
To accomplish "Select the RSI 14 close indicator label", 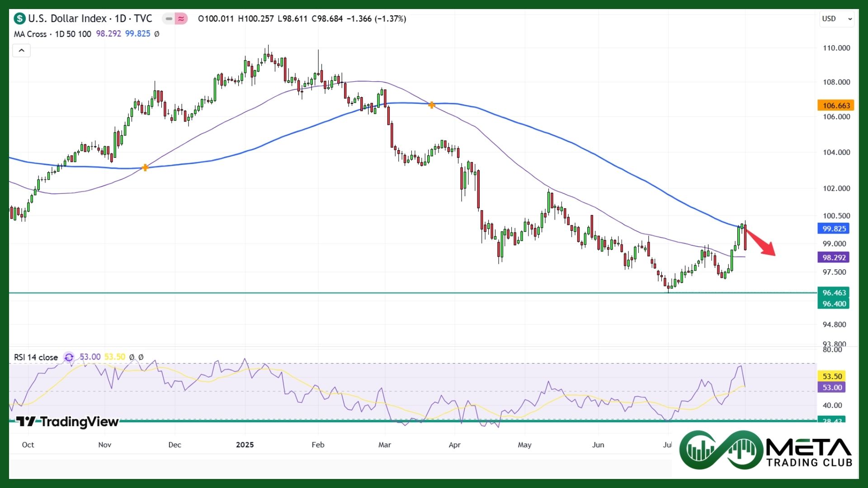I will (36, 357).
